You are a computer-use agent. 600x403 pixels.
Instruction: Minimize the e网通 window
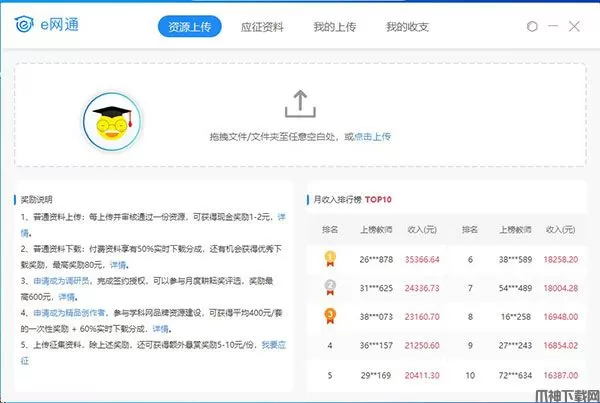[551, 27]
